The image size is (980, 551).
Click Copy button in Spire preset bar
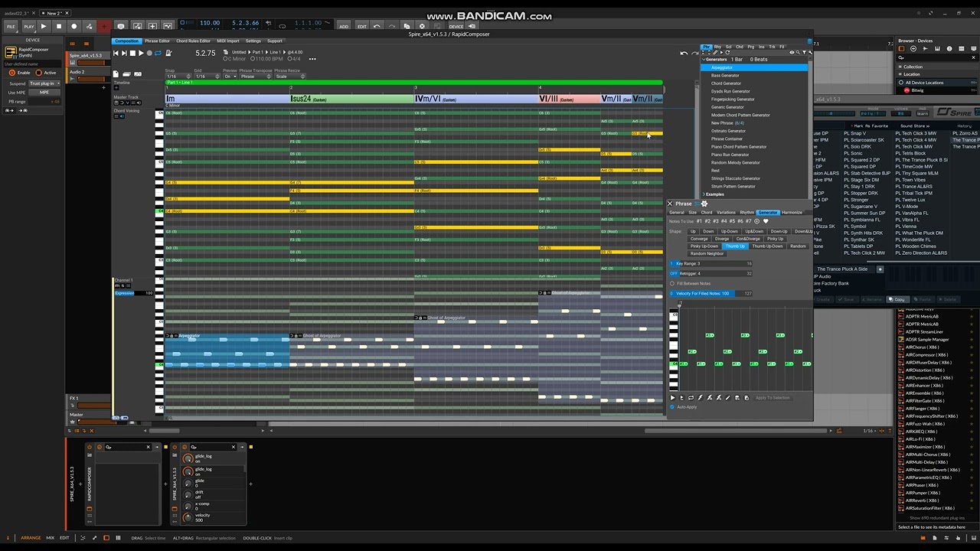pos(898,299)
